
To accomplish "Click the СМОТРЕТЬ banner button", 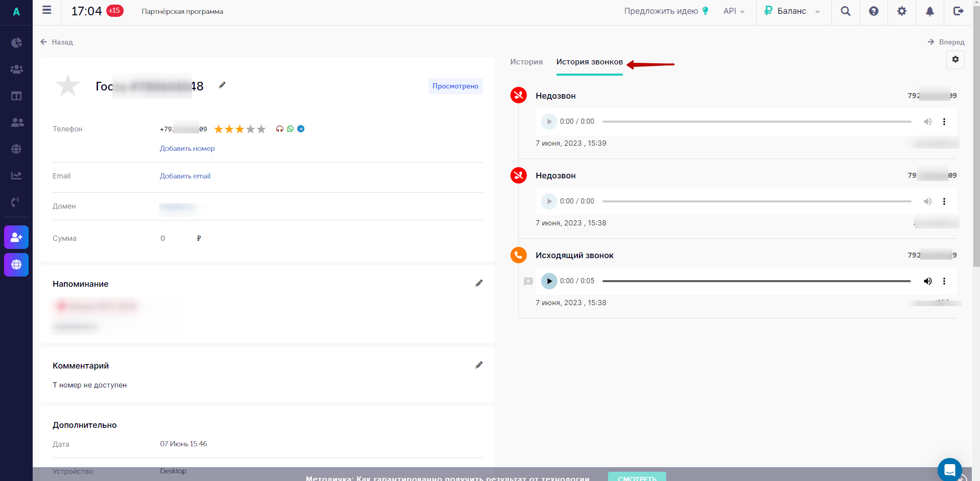I will point(637,477).
